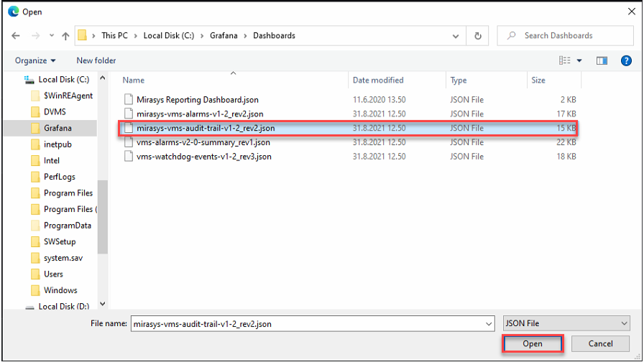Sort files by the Size column
The height and width of the screenshot is (362, 644).
pos(538,80)
